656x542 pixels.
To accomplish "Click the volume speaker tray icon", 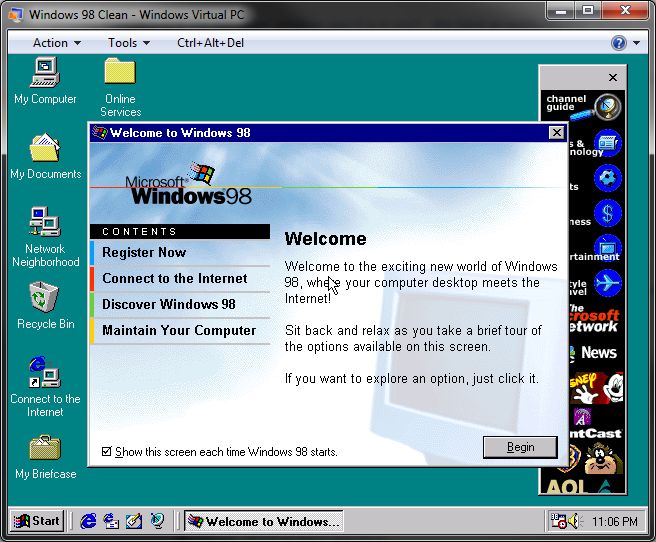I will click(575, 521).
